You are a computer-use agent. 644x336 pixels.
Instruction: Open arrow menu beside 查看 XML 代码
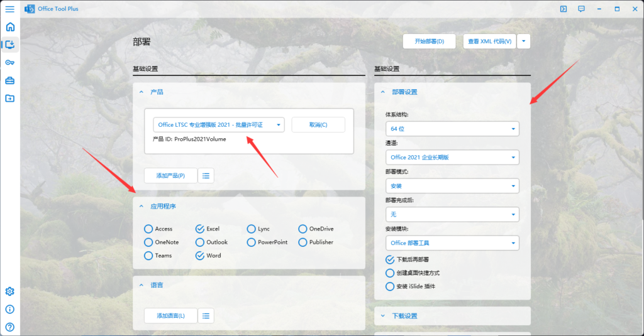click(523, 41)
